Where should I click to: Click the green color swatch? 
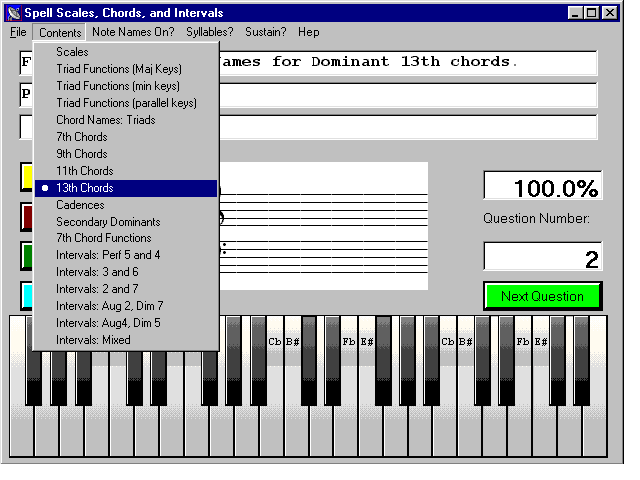27,256
